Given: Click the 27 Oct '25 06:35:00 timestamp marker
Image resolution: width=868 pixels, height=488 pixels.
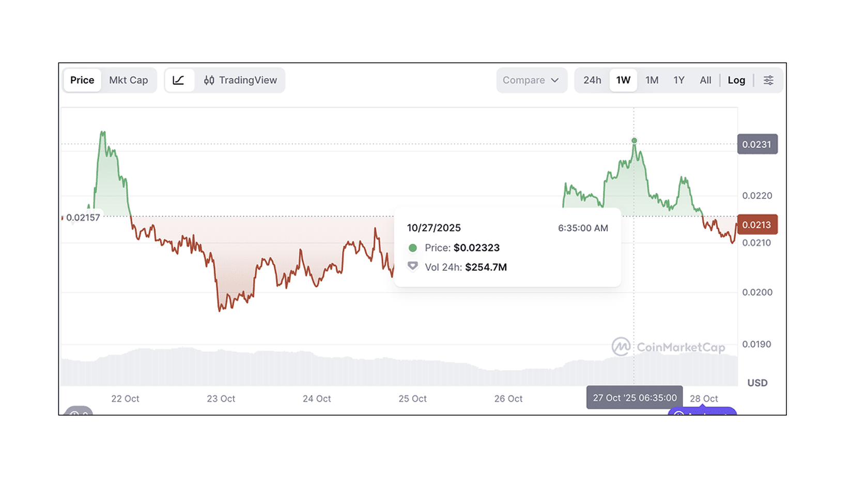Looking at the screenshot, I should coord(634,398).
